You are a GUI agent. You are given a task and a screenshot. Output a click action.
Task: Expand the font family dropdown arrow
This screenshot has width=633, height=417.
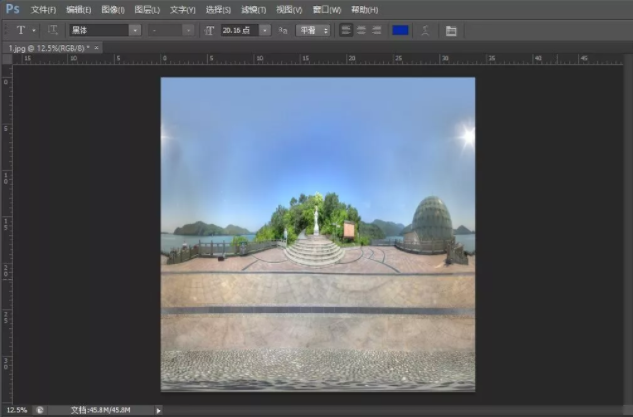[135, 30]
